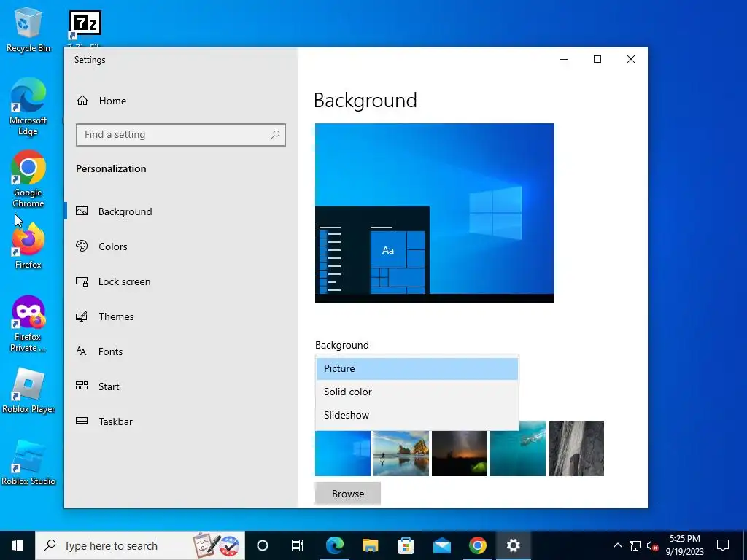Viewport: 747px width, 560px height.
Task: Select the underwater swimmer wallpaper thumbnail
Action: click(518, 448)
